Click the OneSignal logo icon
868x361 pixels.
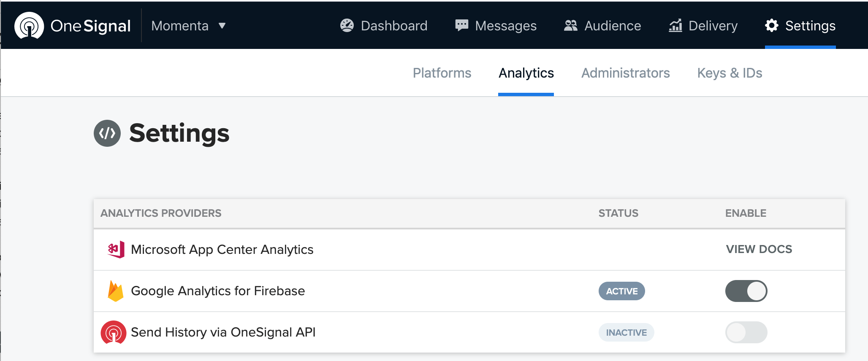click(29, 26)
